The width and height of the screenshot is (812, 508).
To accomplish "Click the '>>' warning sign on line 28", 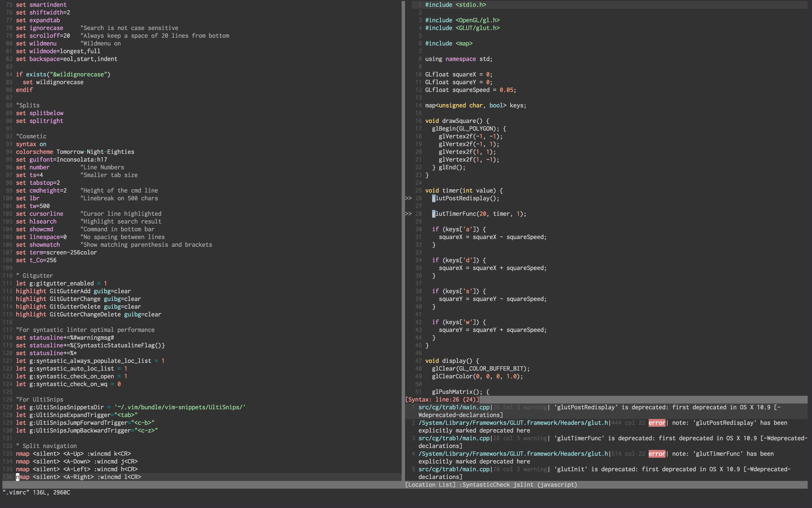I will pyautogui.click(x=408, y=214).
